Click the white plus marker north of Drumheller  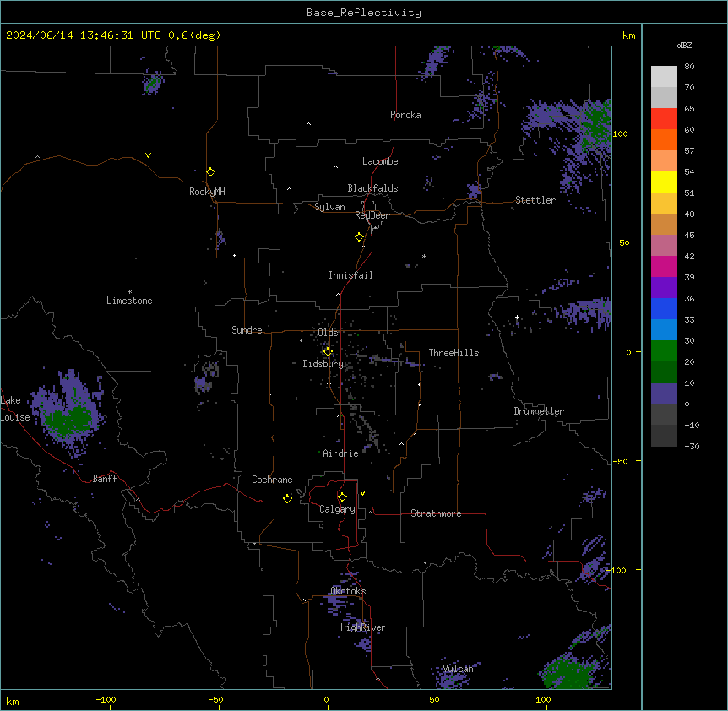pos(517,318)
